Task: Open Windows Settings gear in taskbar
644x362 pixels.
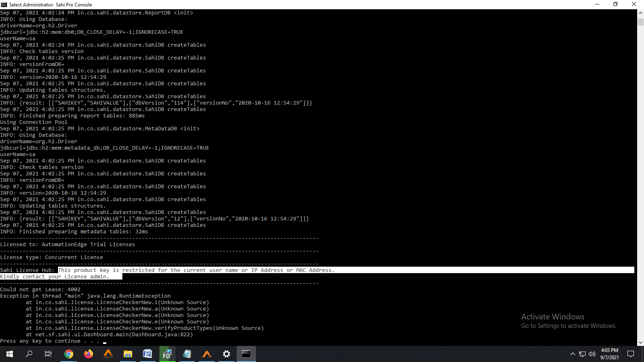Action: click(227, 354)
